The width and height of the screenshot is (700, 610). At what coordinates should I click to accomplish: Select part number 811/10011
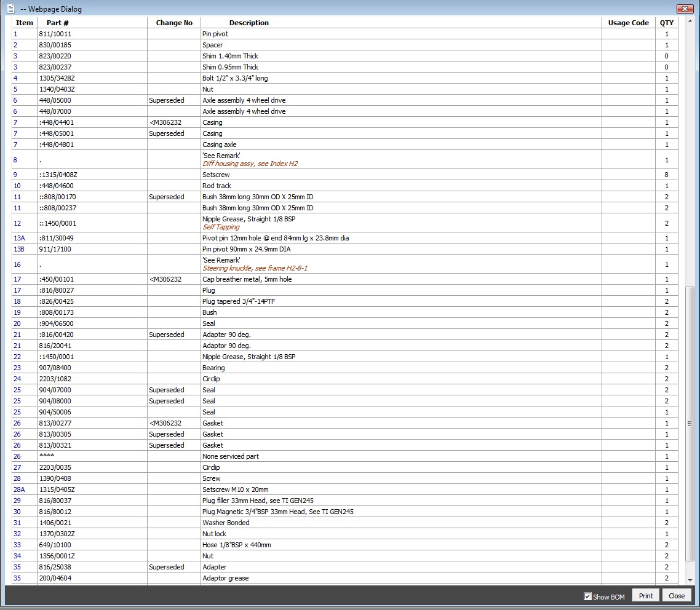coord(55,34)
